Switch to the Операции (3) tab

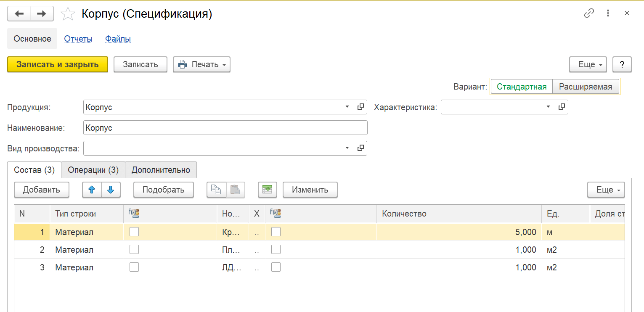pyautogui.click(x=93, y=170)
